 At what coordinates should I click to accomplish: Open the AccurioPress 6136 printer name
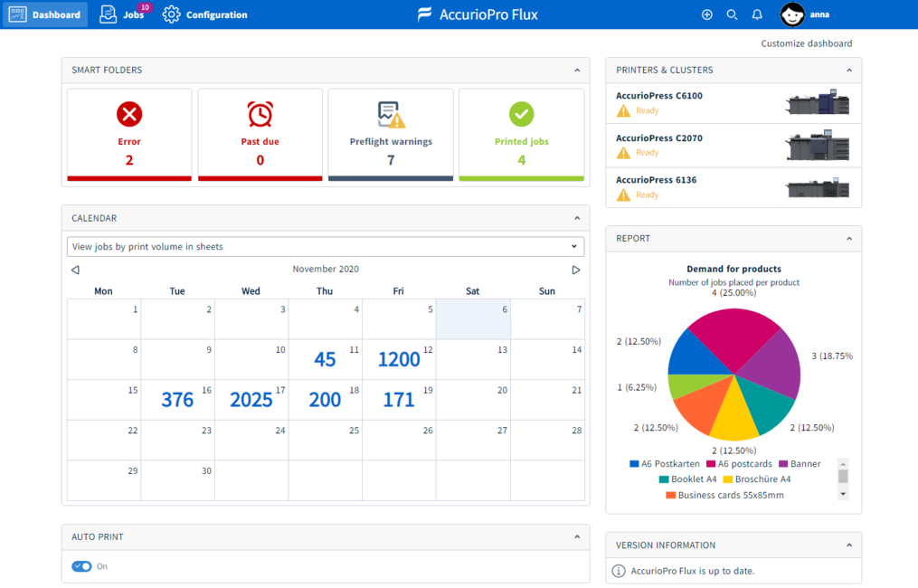click(x=657, y=180)
